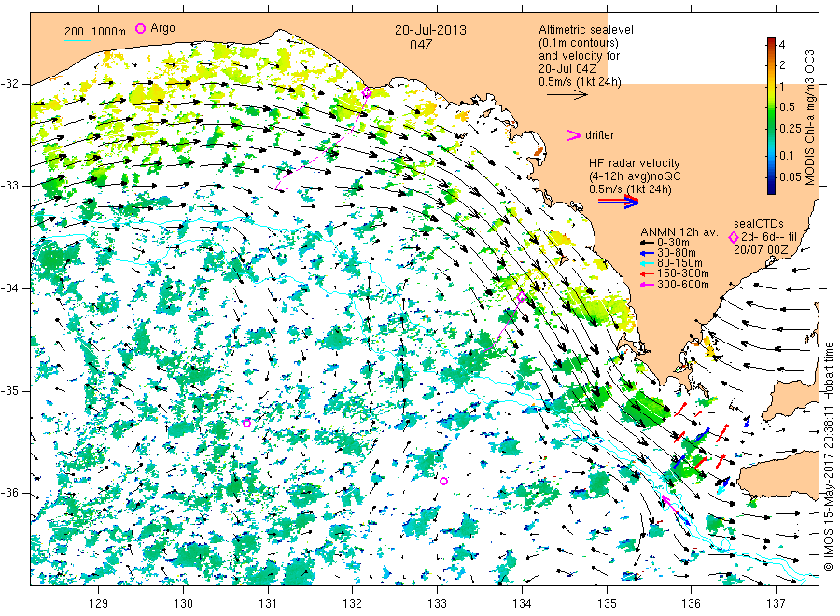The height and width of the screenshot is (616, 840).
Task: Click the magenta ANMN current arrow on map
Action: click(669, 503)
